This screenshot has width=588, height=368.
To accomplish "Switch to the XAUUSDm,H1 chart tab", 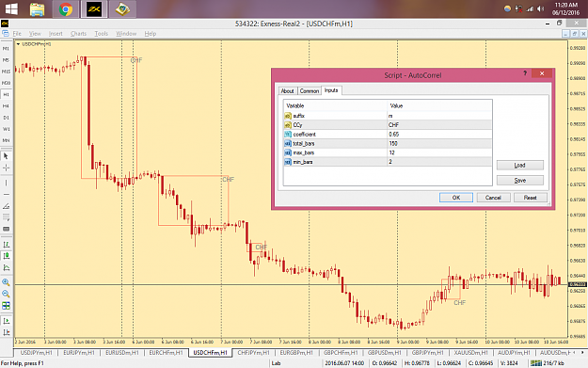I will click(470, 353).
